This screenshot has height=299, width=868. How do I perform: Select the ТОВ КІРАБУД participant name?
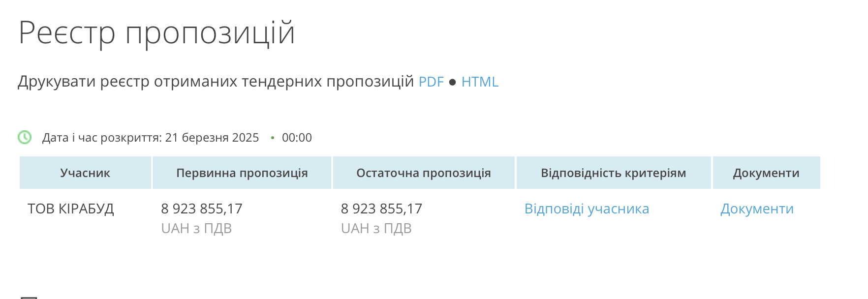(71, 209)
